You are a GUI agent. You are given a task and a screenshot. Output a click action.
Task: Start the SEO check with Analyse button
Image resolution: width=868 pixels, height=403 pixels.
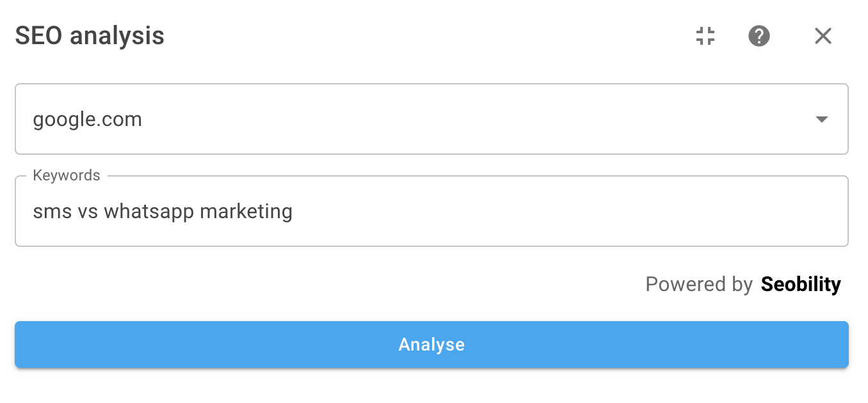click(431, 345)
